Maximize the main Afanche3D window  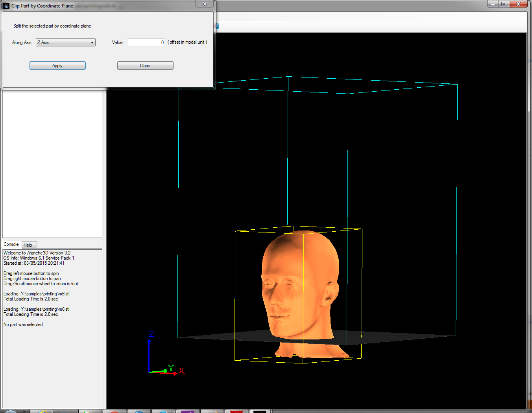click(x=504, y=4)
